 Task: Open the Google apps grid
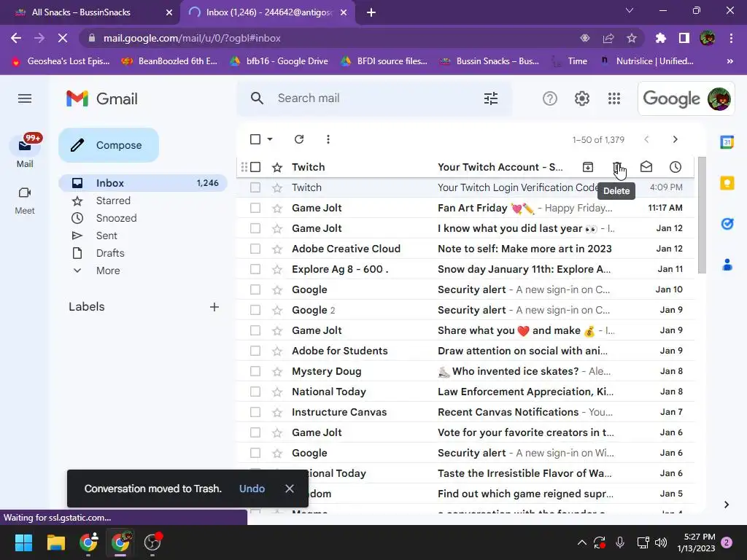614,98
